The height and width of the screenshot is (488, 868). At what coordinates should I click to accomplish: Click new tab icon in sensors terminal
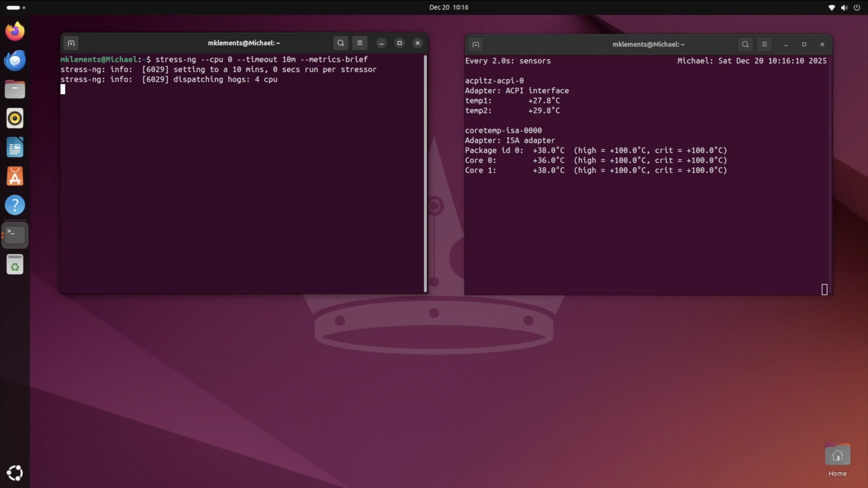tap(475, 44)
